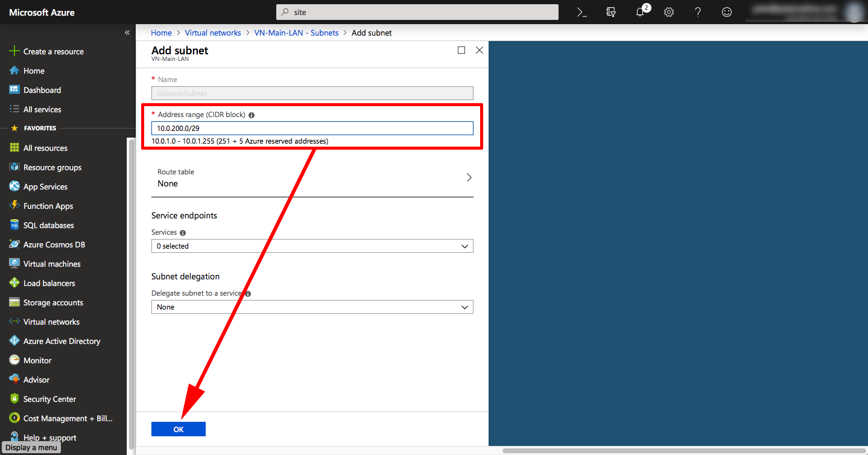Show info tooltip for Services
This screenshot has width=868, height=455.
pos(183,232)
